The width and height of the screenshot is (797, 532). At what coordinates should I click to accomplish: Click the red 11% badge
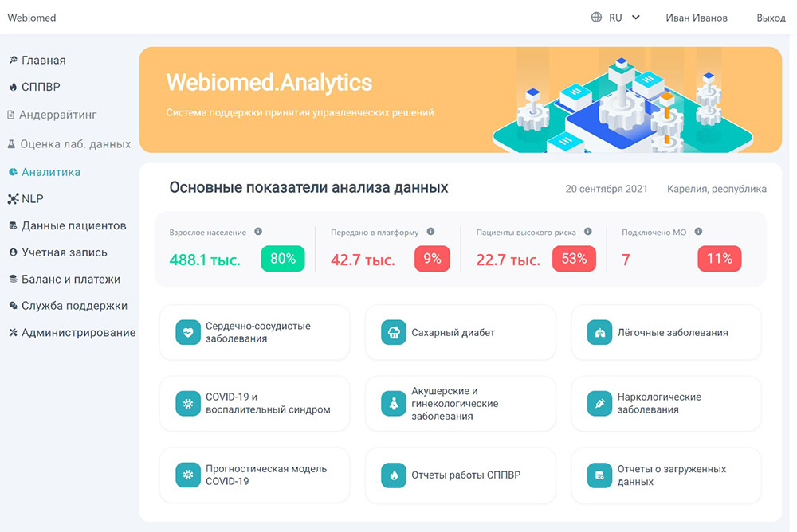coord(719,259)
